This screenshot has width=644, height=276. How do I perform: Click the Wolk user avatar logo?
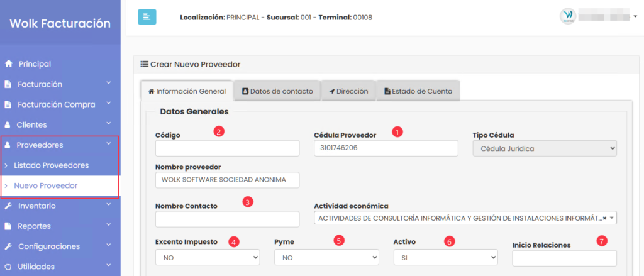tap(567, 16)
